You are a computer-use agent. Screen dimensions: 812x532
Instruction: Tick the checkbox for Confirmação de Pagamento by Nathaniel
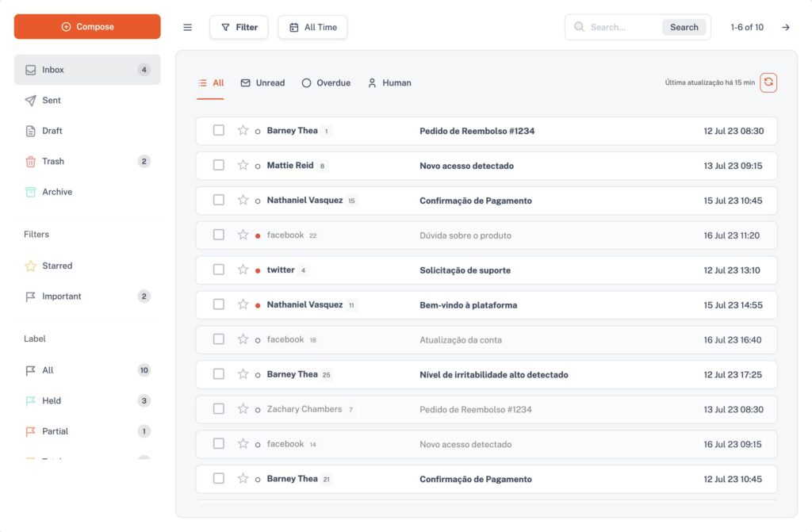click(219, 201)
